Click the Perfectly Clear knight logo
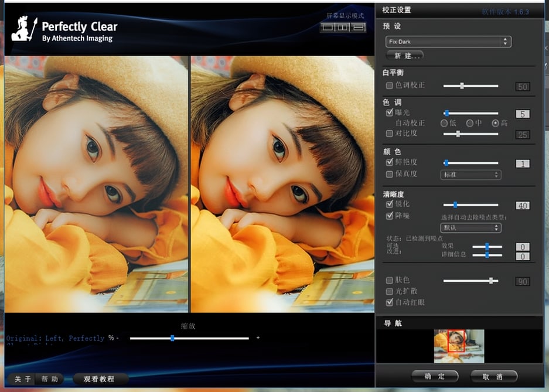Image resolution: width=549 pixels, height=392 pixels. (24, 29)
